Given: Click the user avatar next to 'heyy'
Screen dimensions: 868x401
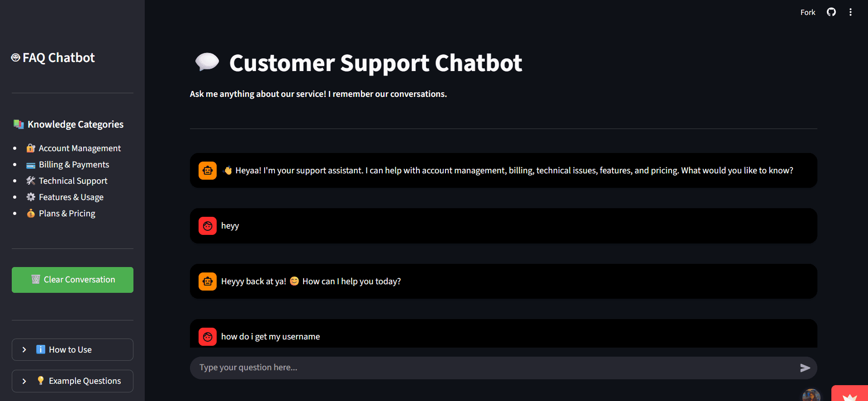Looking at the screenshot, I should [207, 225].
